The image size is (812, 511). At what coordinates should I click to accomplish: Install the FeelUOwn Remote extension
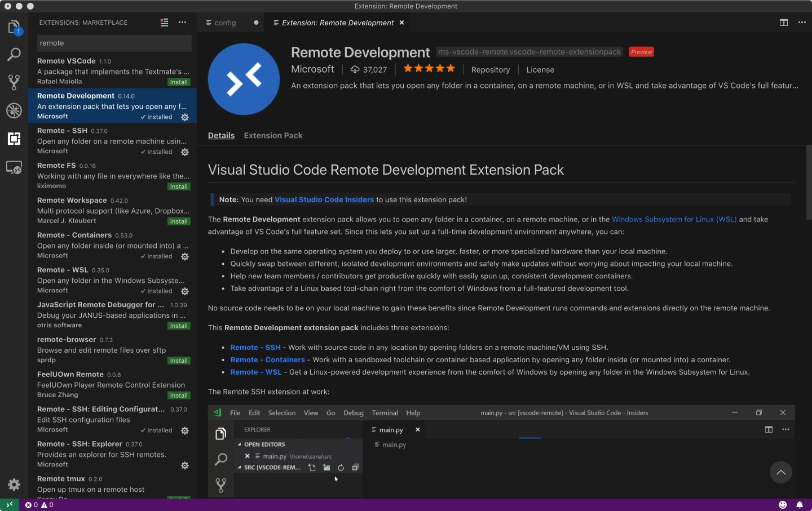[179, 396]
